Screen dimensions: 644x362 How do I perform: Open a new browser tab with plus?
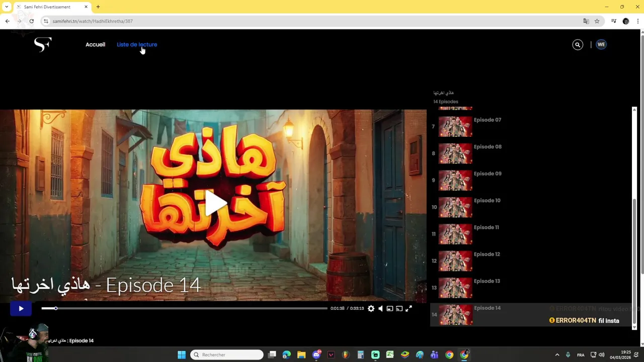tap(98, 7)
